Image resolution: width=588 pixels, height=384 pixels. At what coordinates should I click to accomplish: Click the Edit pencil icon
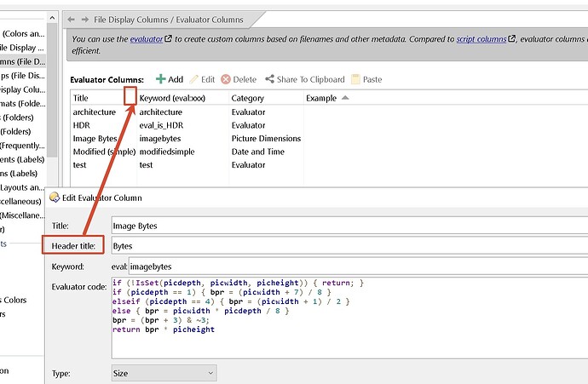pyautogui.click(x=193, y=79)
